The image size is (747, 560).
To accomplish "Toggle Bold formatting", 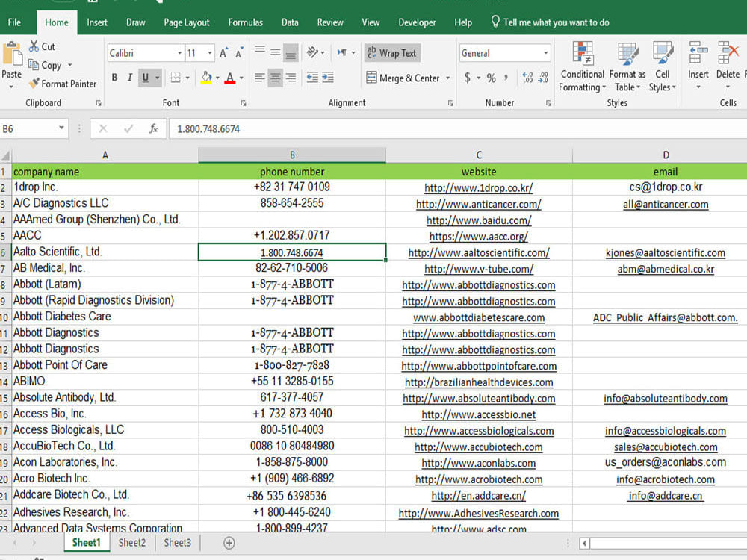I will [114, 78].
